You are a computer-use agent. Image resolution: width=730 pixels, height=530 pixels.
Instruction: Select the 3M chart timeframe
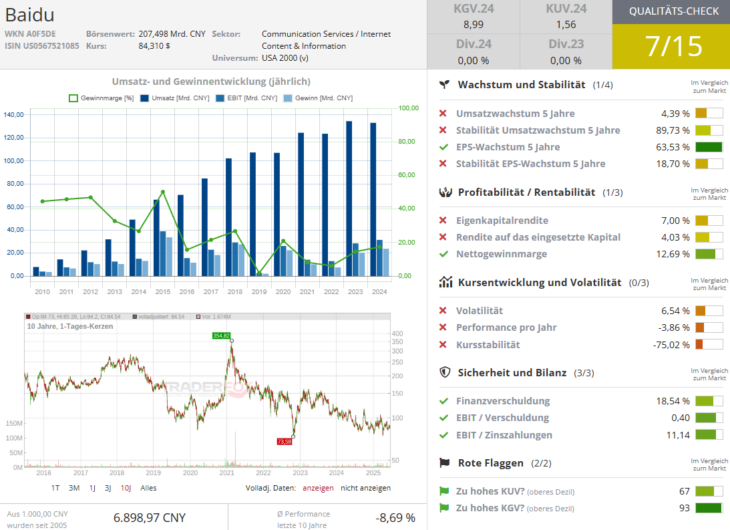74,488
